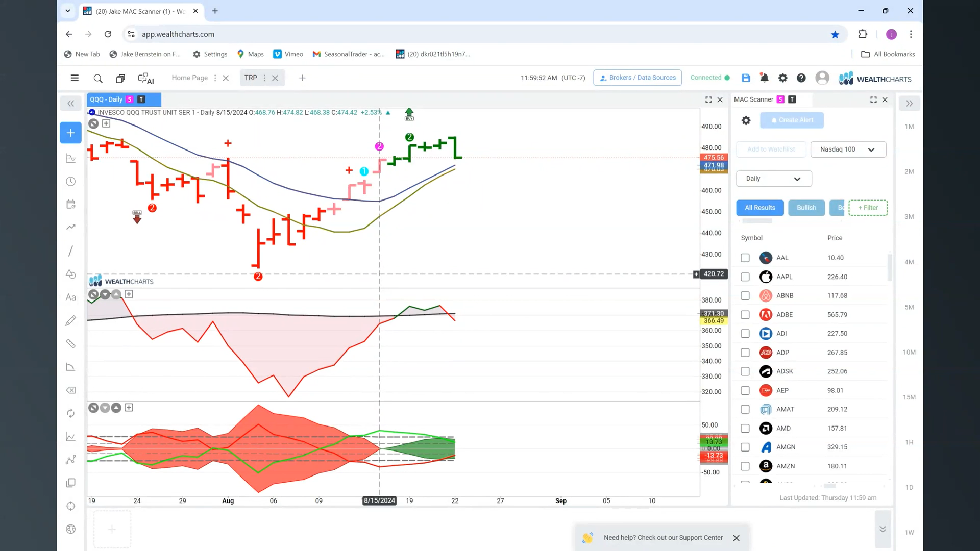980x551 pixels.
Task: Select the ruler measure tool
Action: [70, 344]
